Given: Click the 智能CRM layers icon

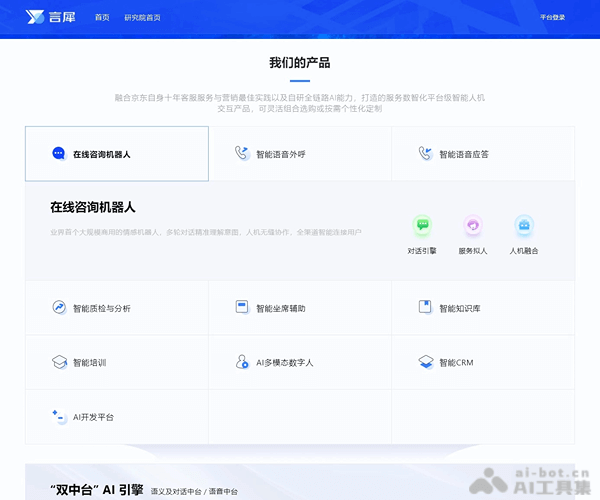Looking at the screenshot, I should pos(425,362).
